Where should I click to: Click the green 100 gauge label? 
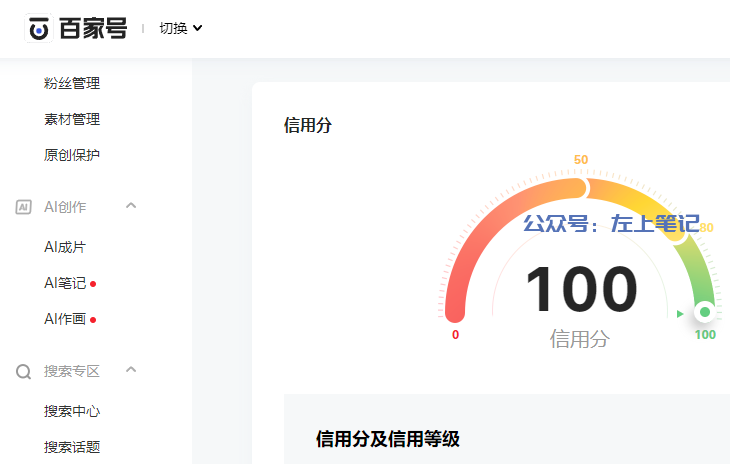click(x=705, y=335)
